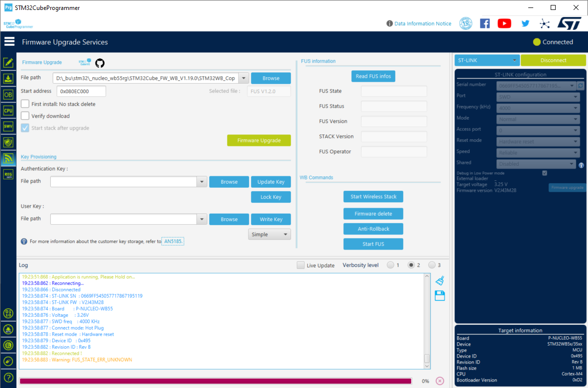Open the hamburger main menu
Screen dimensions: 588x388
[x=9, y=42]
